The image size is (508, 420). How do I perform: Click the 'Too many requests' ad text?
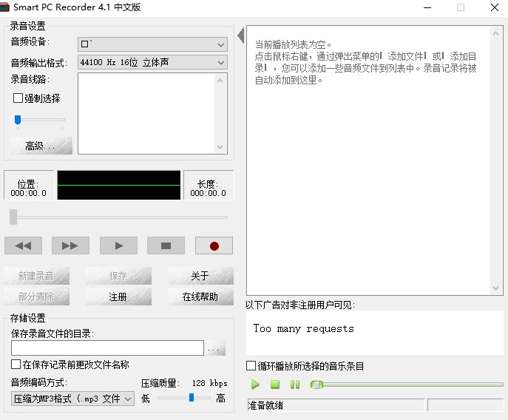pyautogui.click(x=303, y=328)
